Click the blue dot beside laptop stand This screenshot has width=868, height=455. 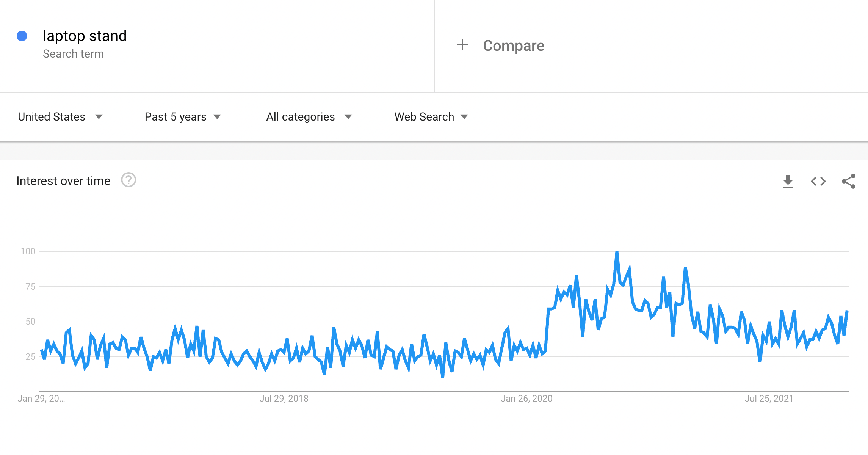click(22, 36)
